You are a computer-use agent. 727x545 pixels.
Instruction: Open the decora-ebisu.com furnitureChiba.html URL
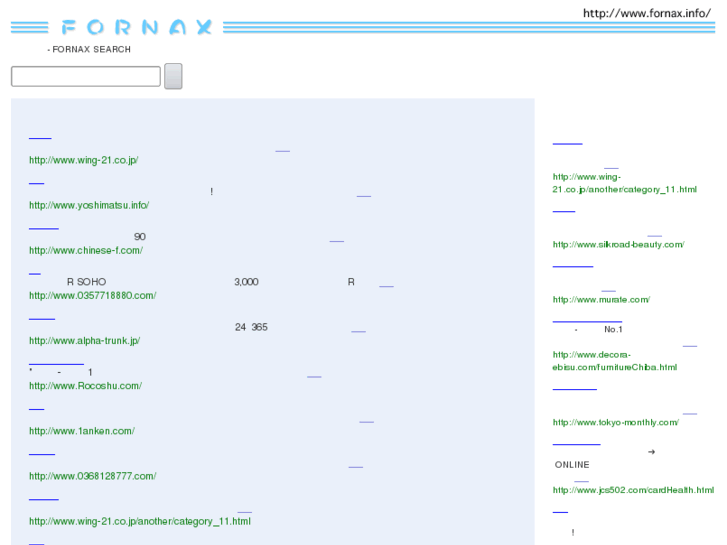click(615, 361)
